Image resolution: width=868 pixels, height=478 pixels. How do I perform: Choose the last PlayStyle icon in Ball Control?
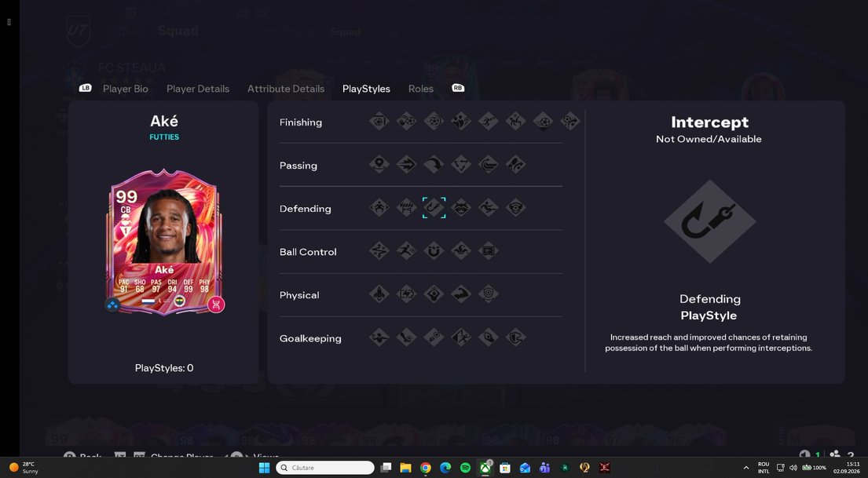click(489, 250)
